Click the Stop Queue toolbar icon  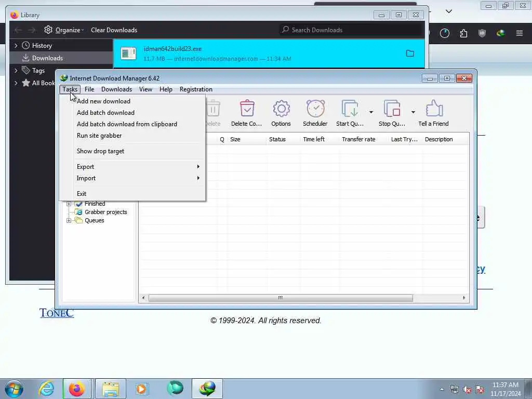tap(392, 109)
